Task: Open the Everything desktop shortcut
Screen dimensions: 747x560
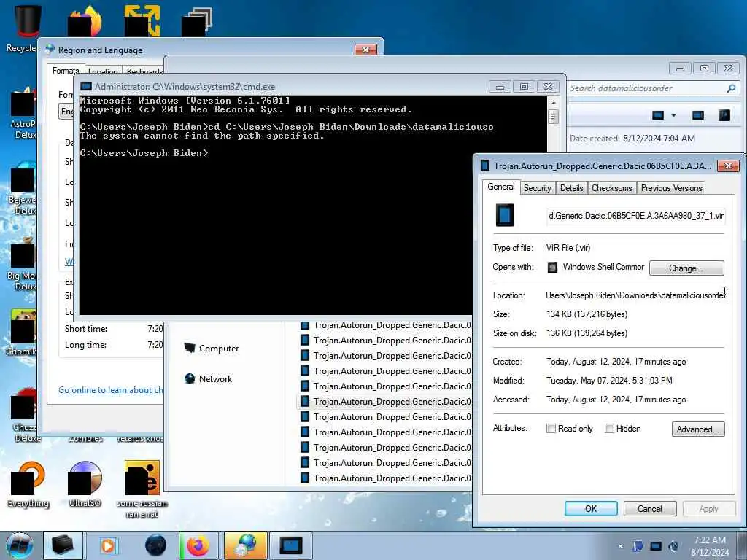Action: click(27, 483)
